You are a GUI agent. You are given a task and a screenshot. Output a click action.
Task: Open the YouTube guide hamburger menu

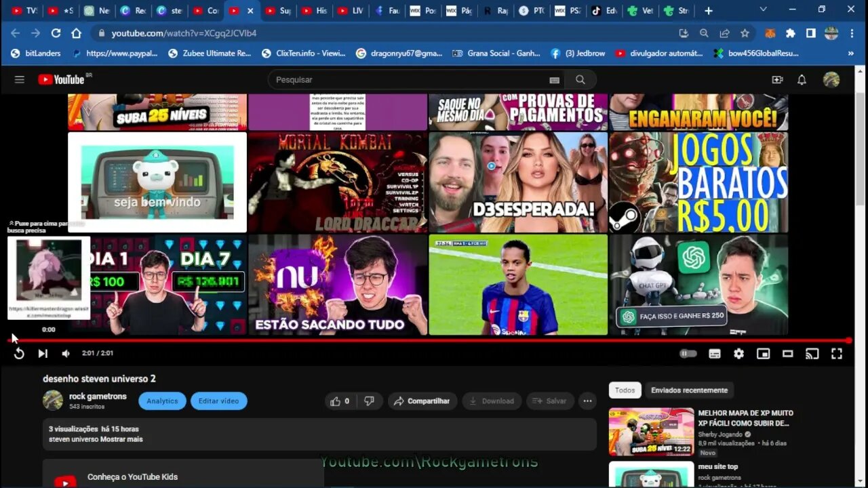[20, 79]
